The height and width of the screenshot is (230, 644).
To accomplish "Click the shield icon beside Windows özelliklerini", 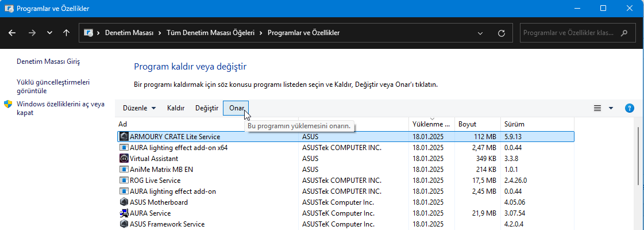I will pos(8,104).
